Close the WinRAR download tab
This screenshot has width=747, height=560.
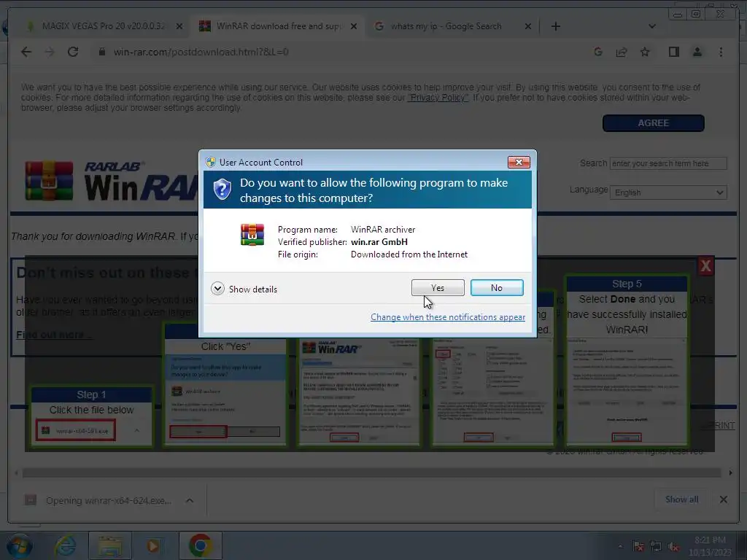(x=354, y=27)
